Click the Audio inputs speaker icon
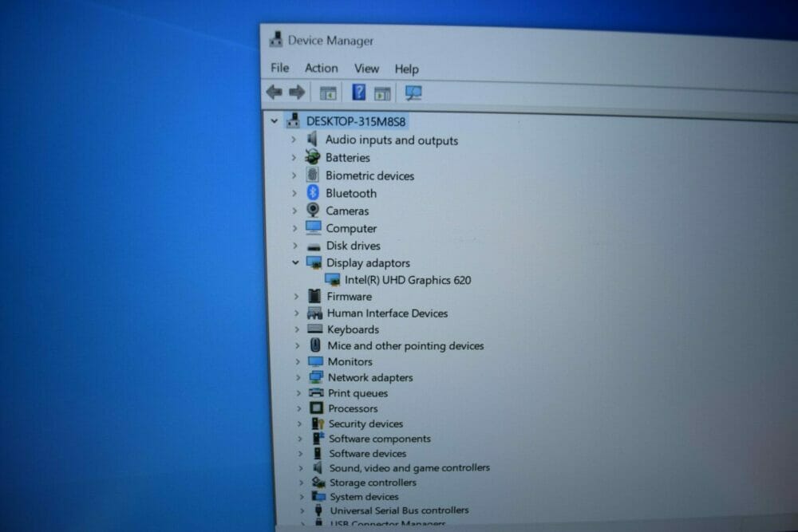Viewport: 798px width, 532px height. (312, 139)
